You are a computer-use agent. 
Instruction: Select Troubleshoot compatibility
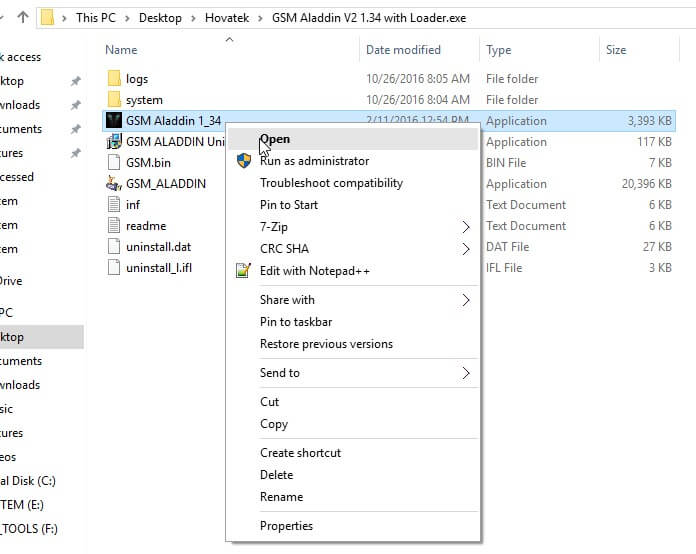tap(353, 183)
